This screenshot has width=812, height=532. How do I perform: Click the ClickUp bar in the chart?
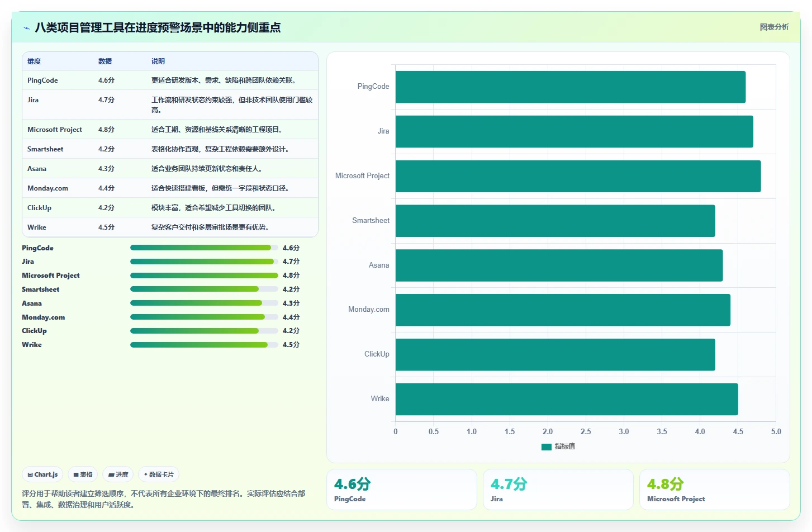tap(555, 354)
